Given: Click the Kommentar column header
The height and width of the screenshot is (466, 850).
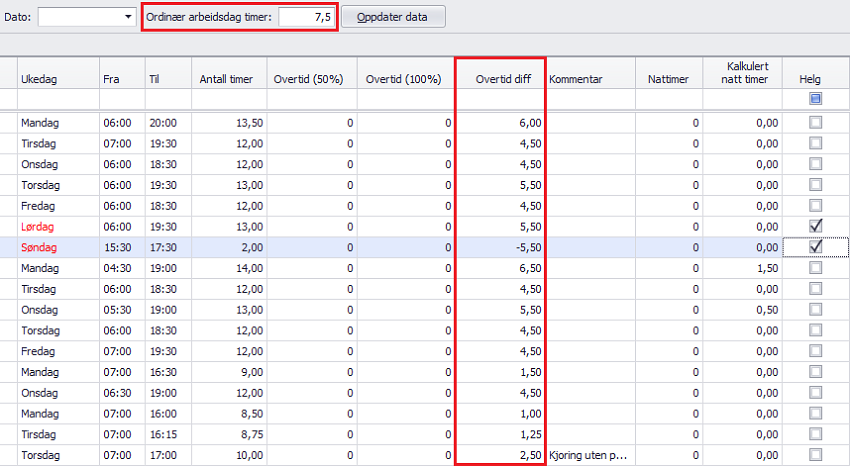Looking at the screenshot, I should pyautogui.click(x=590, y=79).
